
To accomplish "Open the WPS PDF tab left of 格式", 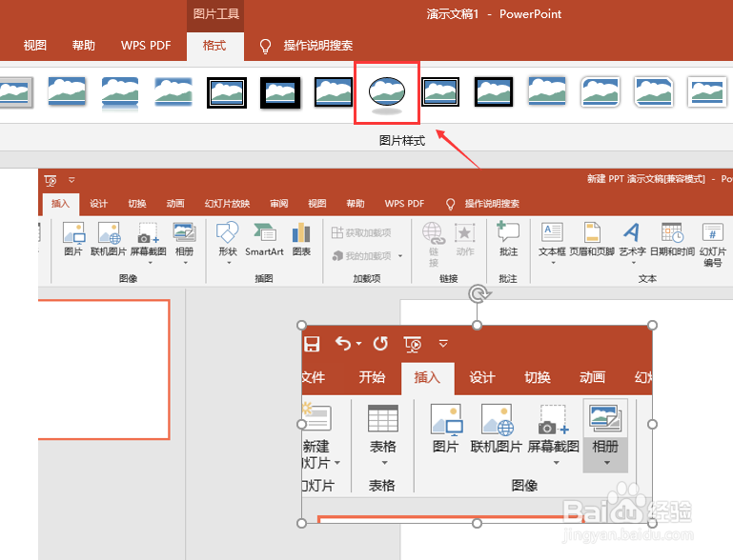I will pyautogui.click(x=146, y=46).
